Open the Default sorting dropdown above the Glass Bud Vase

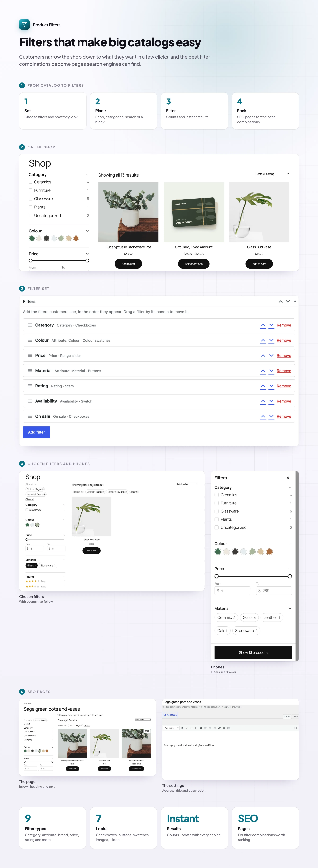pyautogui.click(x=273, y=174)
